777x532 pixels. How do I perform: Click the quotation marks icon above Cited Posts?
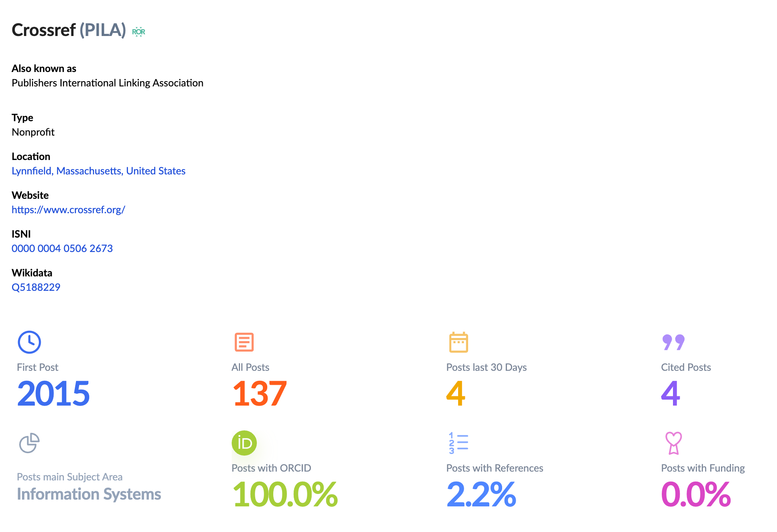pyautogui.click(x=673, y=342)
